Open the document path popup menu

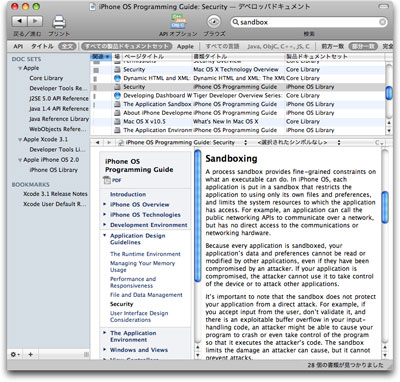coord(183,142)
